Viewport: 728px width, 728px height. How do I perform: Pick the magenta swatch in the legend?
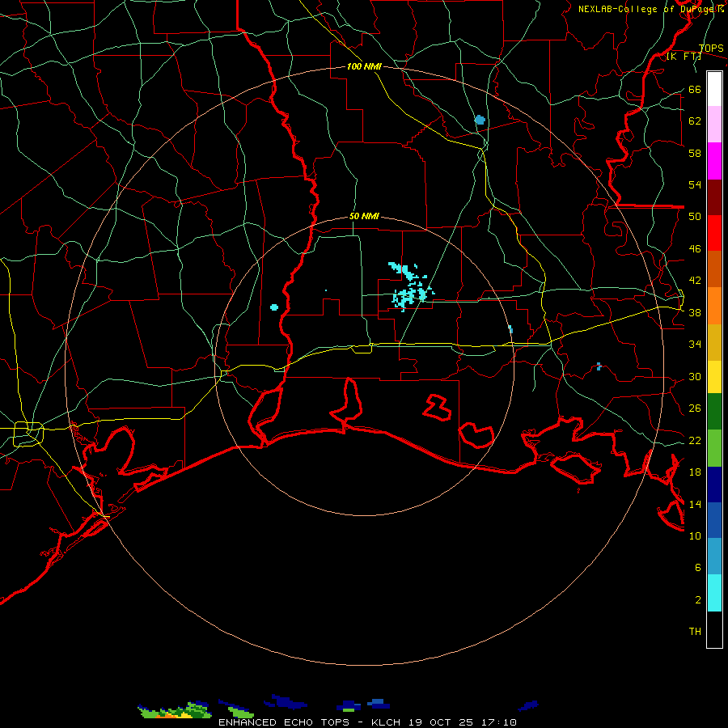(x=714, y=161)
